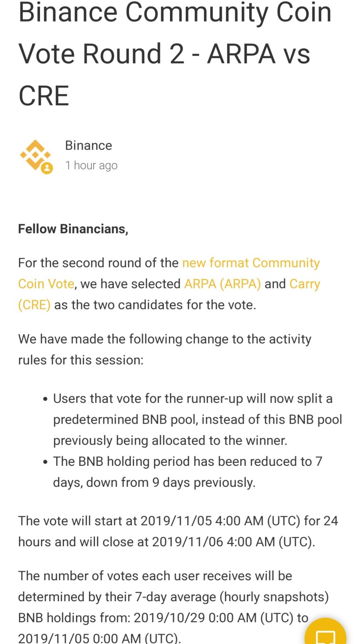Select the runner-up BNB pool bullet text
The width and height of the screenshot is (360, 644).
pos(197,420)
